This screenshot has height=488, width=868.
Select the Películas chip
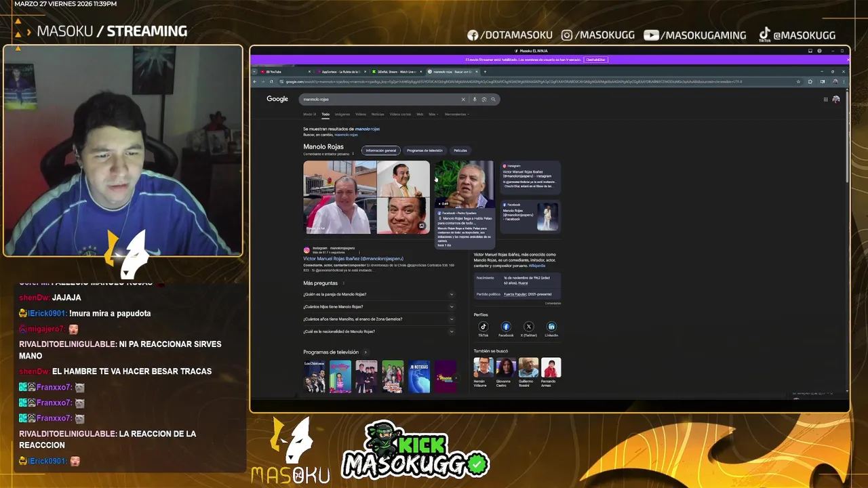point(460,150)
